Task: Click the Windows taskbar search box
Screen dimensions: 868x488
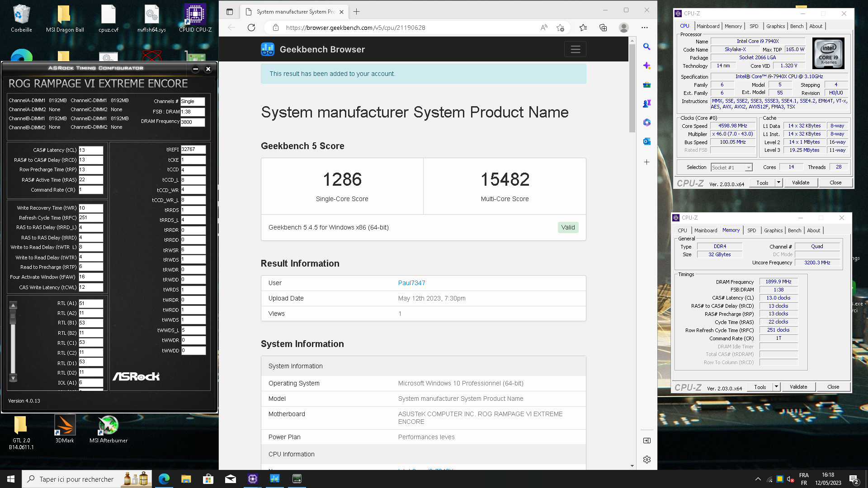Action: coord(87,479)
